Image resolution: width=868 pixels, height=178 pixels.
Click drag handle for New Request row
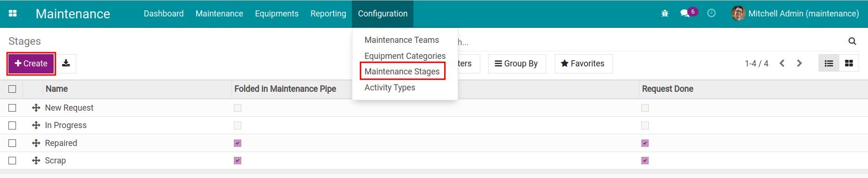click(36, 108)
